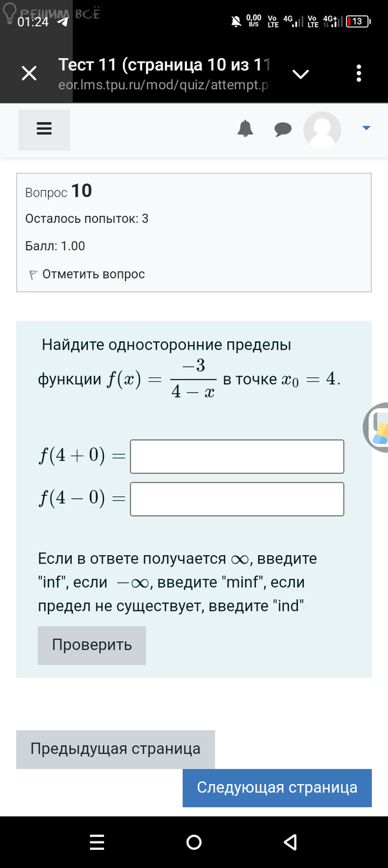Click the user profile avatar
The image size is (388, 868).
[322, 130]
